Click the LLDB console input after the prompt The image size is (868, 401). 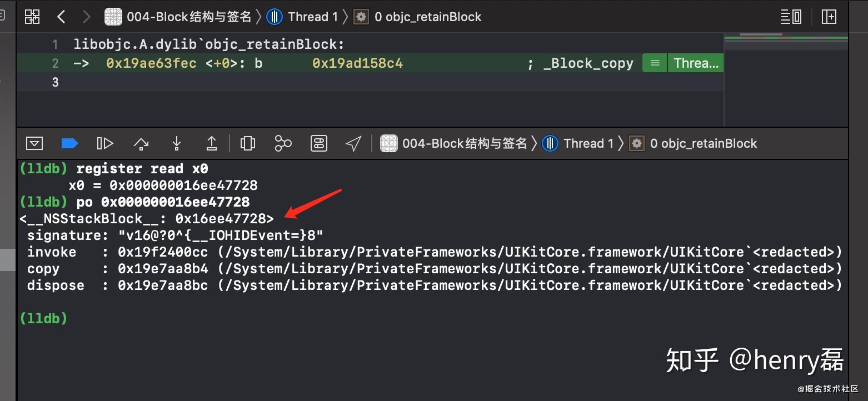click(111, 318)
